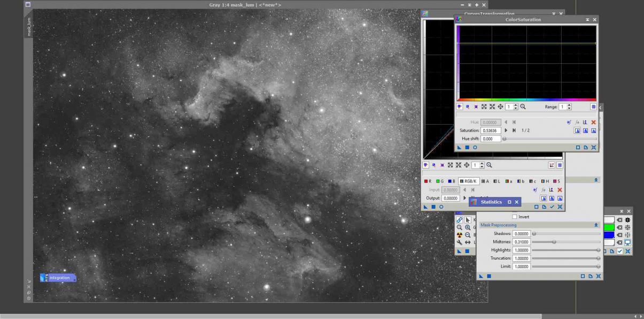The image size is (644, 319).
Task: Select the wrench icon in screen transfer panel
Action: 460,242
